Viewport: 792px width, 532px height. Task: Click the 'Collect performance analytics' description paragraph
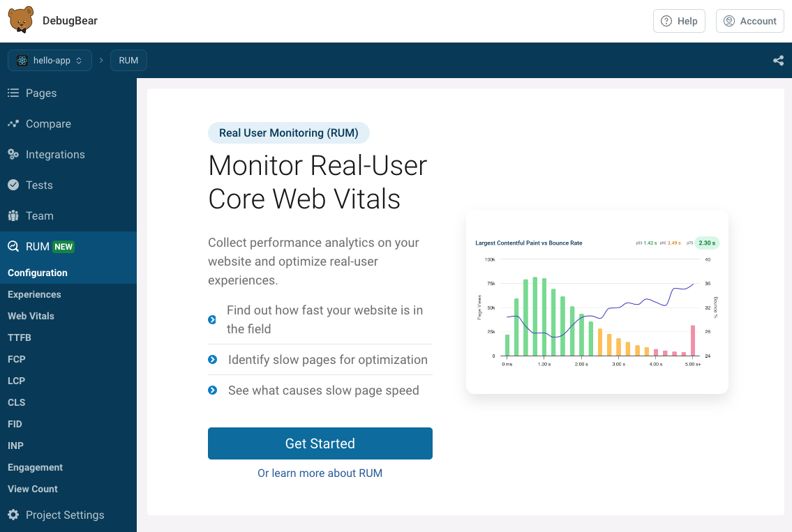tap(314, 261)
